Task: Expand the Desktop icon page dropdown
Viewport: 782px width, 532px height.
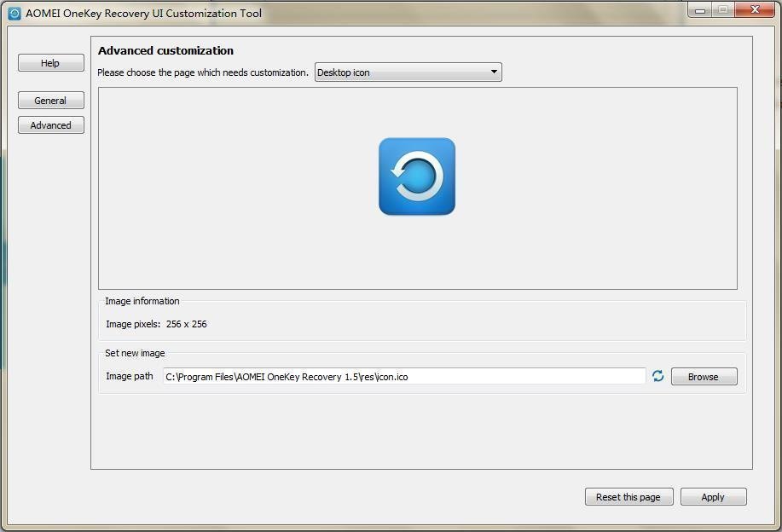Action: (408, 72)
